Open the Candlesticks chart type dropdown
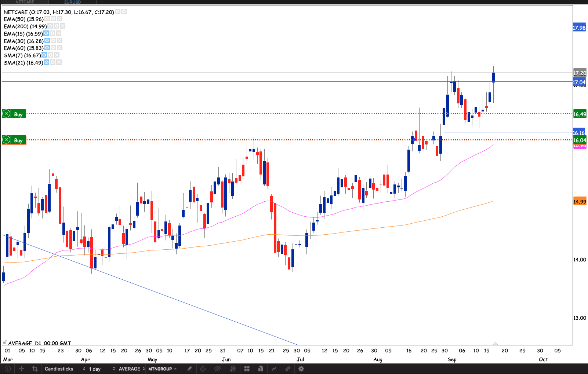 tap(65, 369)
